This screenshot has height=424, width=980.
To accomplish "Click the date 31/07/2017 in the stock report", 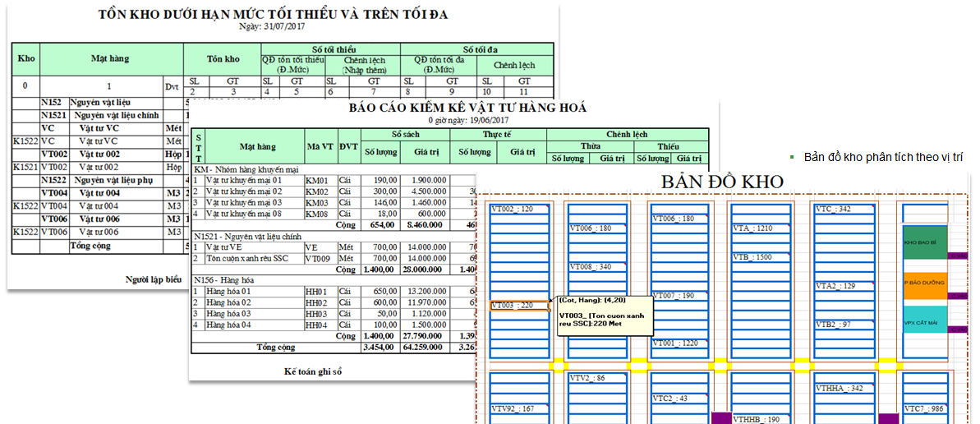I will coord(285,26).
